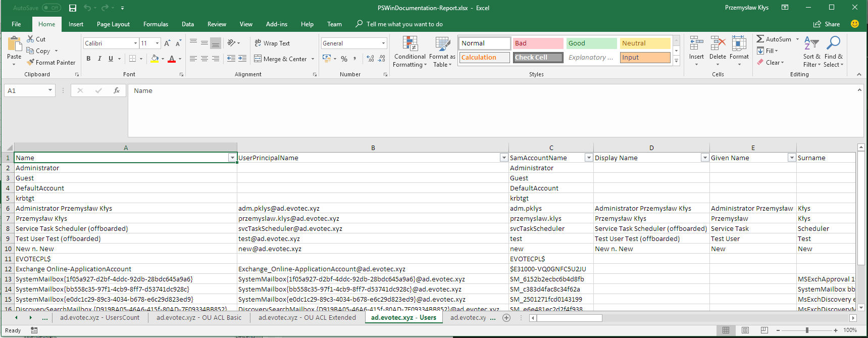868x338 pixels.
Task: Open the Calibri font name dropdown
Action: click(x=135, y=43)
